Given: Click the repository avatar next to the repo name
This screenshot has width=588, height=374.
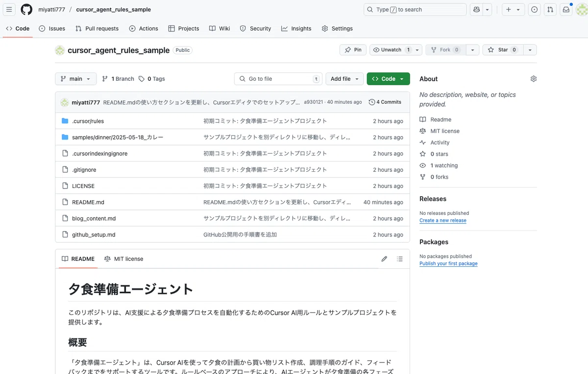Looking at the screenshot, I should pyautogui.click(x=60, y=50).
